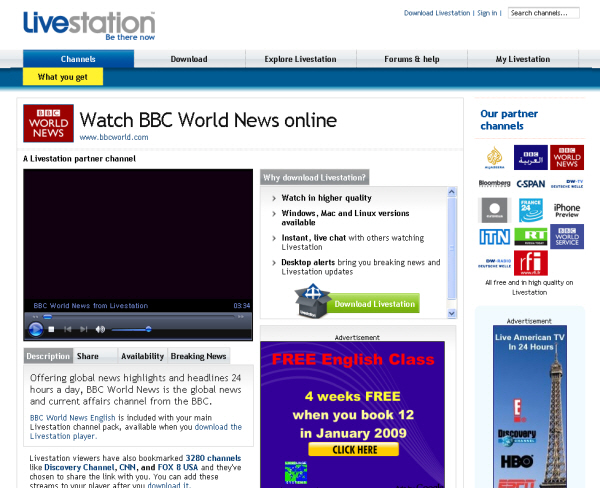Click the Livestation logo

89,25
